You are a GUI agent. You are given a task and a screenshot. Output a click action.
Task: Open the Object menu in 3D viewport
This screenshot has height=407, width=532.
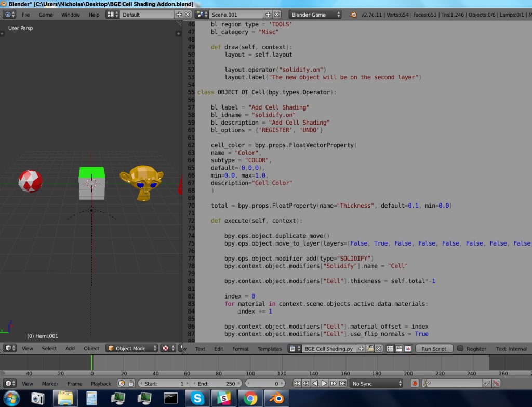click(91, 348)
